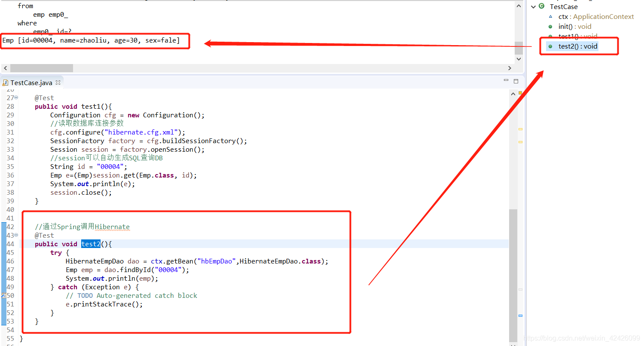Image resolution: width=644 pixels, height=346 pixels.
Task: Switch to the TestCase.java editor tab
Action: coord(31,83)
